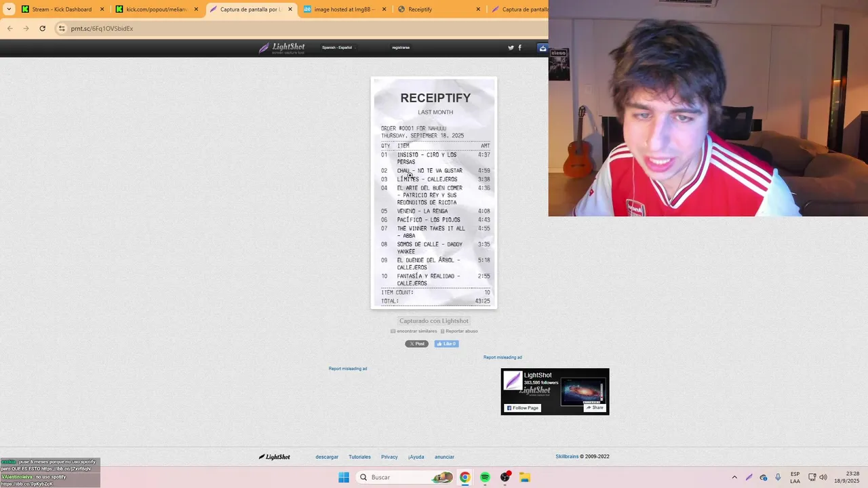This screenshot has height=488, width=868.
Task: Click Share button in Facebook widget
Action: [594, 408]
